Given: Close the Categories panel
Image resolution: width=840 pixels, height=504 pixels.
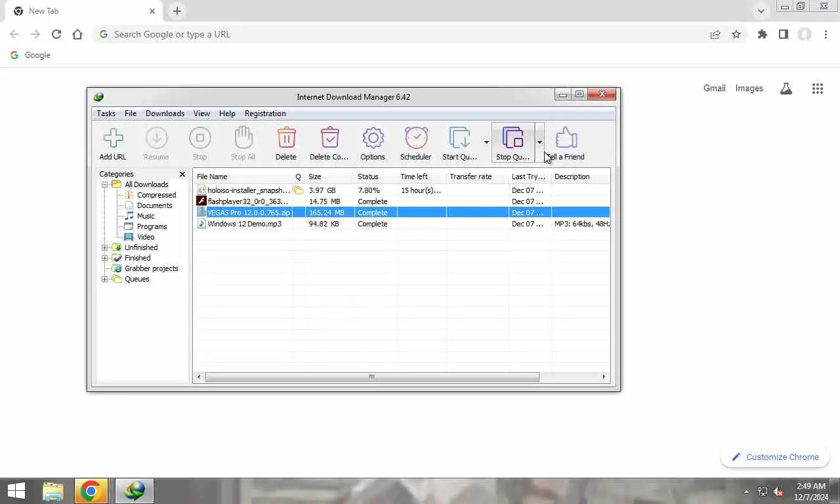Looking at the screenshot, I should pyautogui.click(x=182, y=174).
